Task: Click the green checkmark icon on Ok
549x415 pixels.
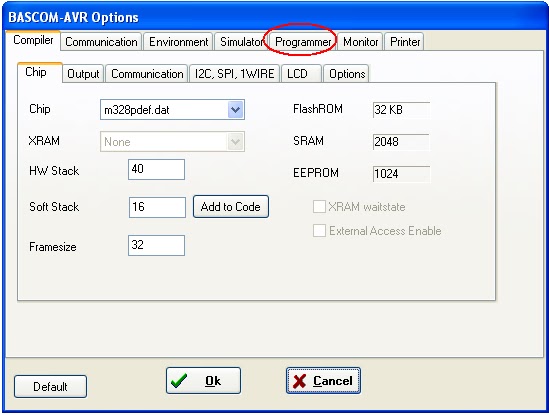Action: coord(179,381)
